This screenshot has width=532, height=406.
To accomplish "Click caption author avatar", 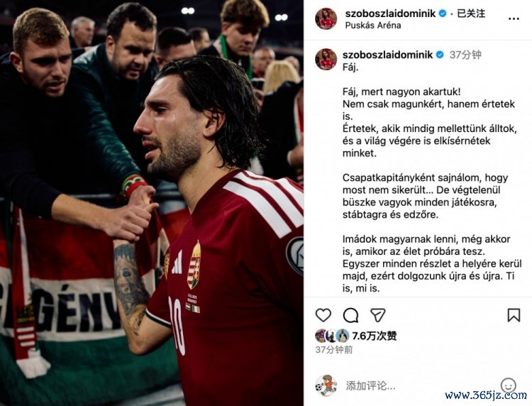I will click(x=326, y=59).
